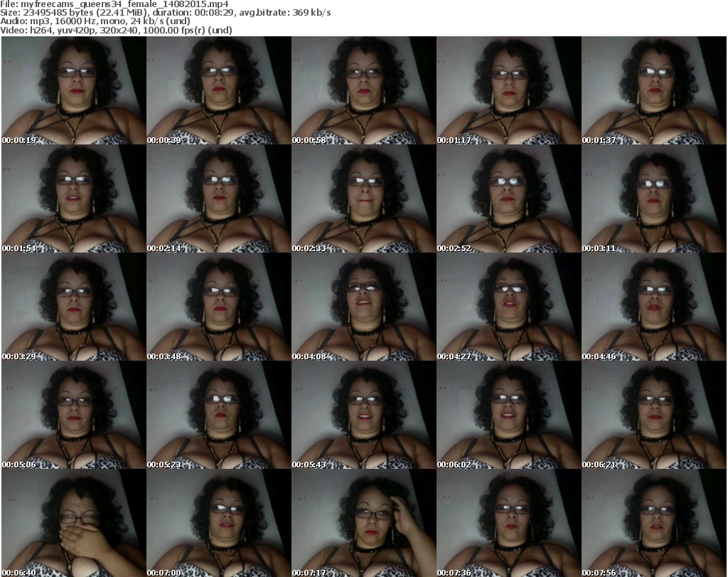Select the thumbnail stamped 00:00:39
The height and width of the screenshot is (577, 728).
219,90
